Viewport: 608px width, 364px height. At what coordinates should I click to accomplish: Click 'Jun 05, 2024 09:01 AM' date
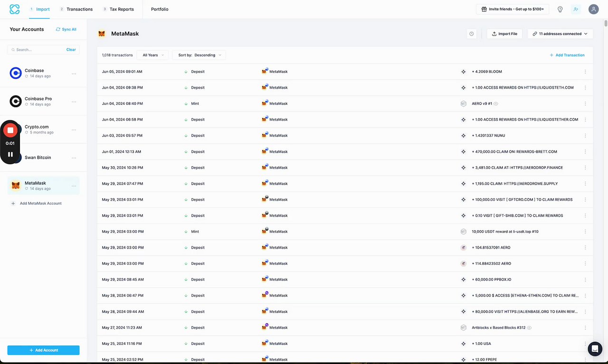point(122,72)
